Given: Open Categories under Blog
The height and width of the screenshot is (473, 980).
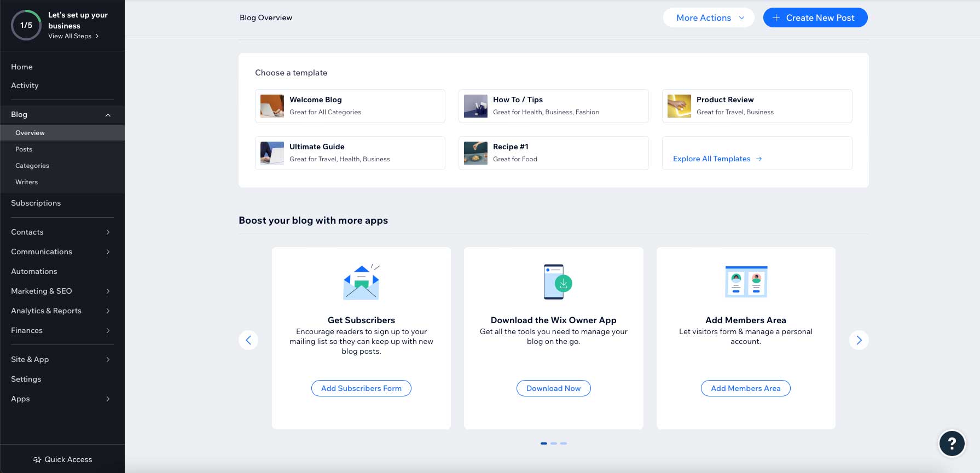Looking at the screenshot, I should (x=32, y=166).
